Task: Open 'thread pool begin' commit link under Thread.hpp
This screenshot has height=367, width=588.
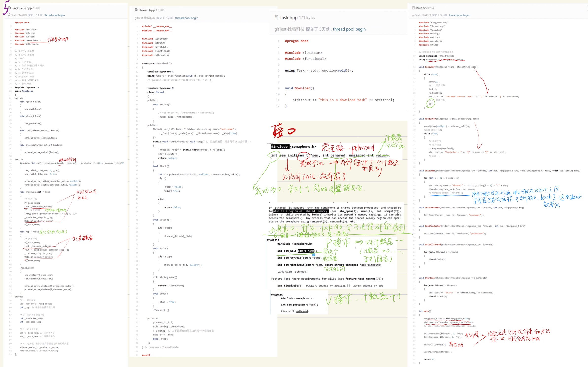Action: [x=187, y=18]
